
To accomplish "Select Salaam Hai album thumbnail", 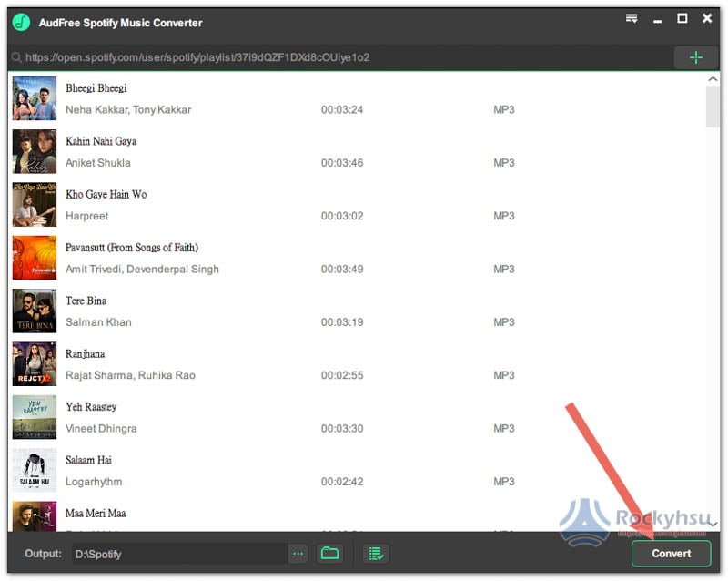I will (x=35, y=470).
